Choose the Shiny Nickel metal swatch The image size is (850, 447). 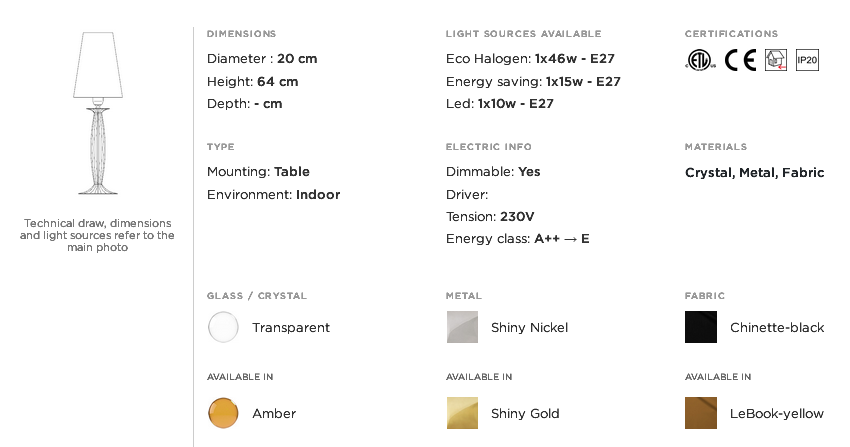462,327
